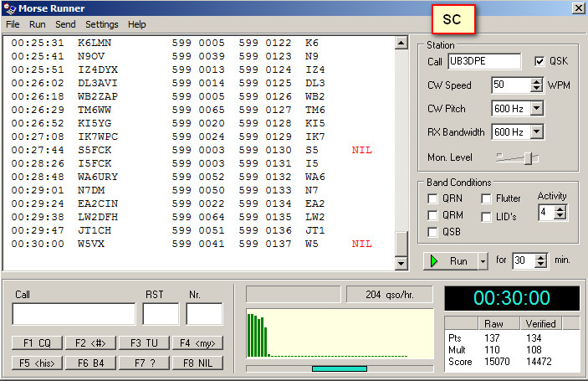Screen dimensions: 588x381
Task: Enable LID's band condition
Action: [x=486, y=215]
